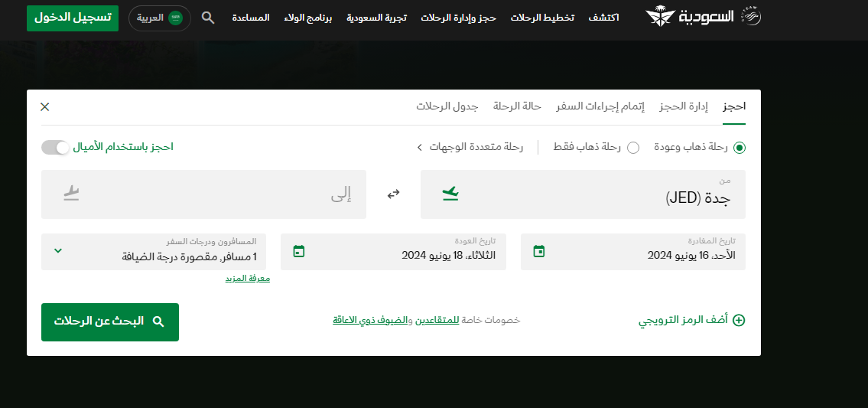Swap origin and destination with arrows icon
Viewport: 868px width, 408px height.
point(394,194)
